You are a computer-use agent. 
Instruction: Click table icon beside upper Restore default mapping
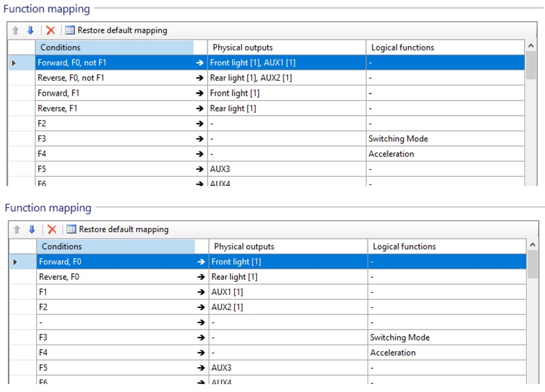pyautogui.click(x=70, y=30)
